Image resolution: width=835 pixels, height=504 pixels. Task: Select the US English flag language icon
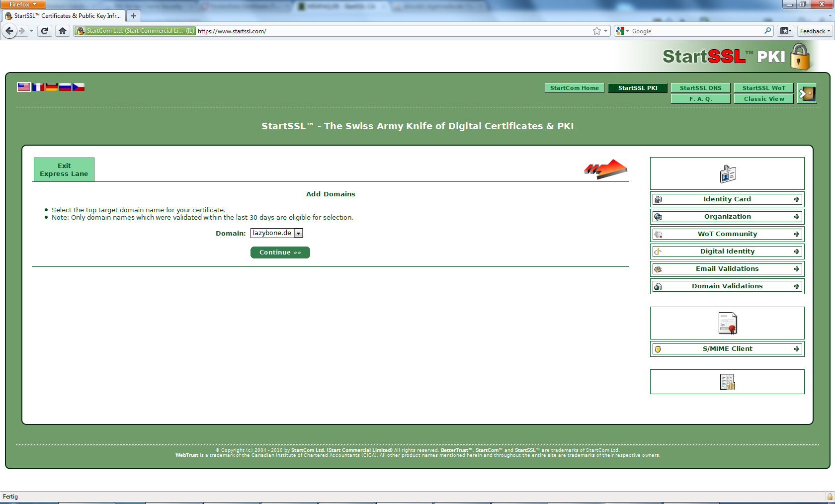click(x=24, y=87)
